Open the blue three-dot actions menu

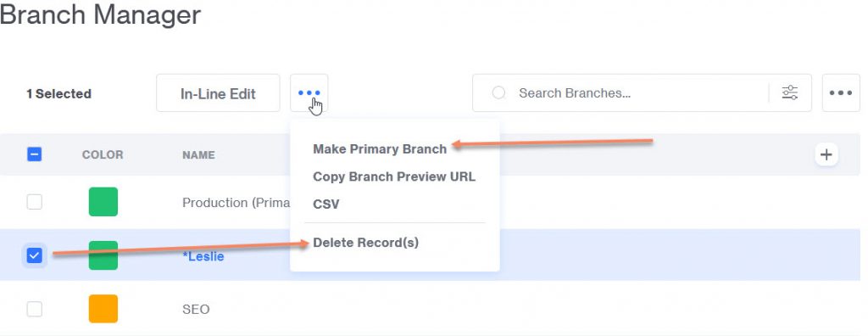coord(309,93)
